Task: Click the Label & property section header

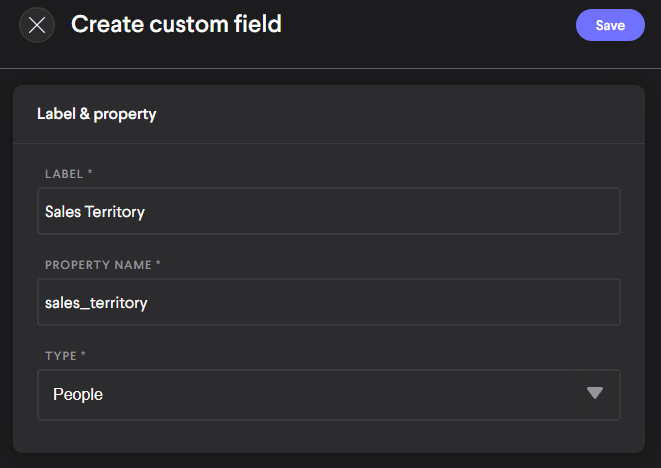Action: tap(96, 114)
